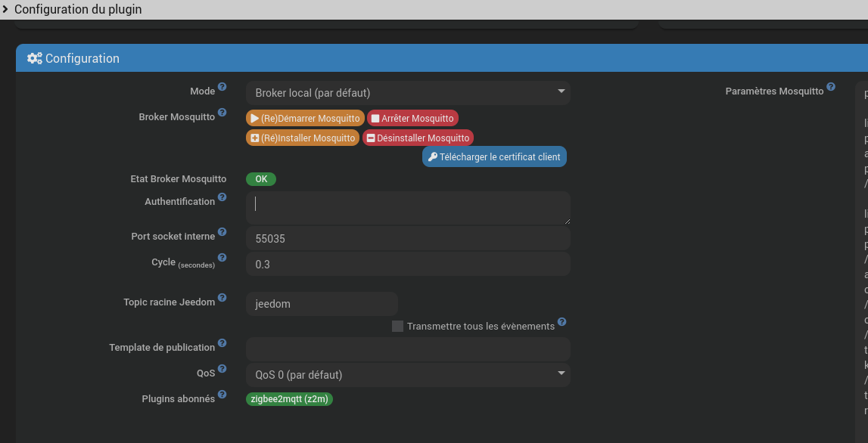Enable Transmettre tous les évènements checkbox
Screen dimensions: 868x443
(397, 327)
